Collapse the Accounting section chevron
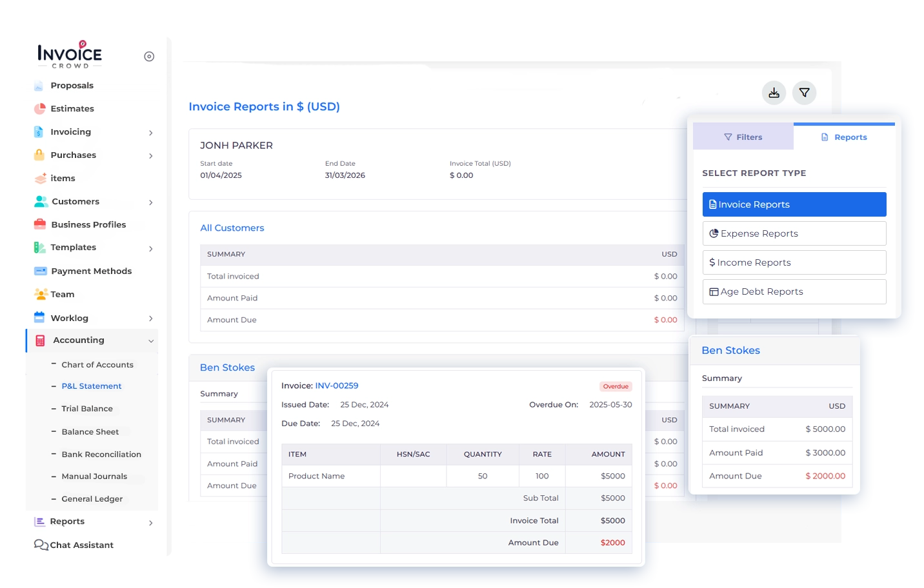Viewport: 924px width, 588px height. tap(151, 341)
